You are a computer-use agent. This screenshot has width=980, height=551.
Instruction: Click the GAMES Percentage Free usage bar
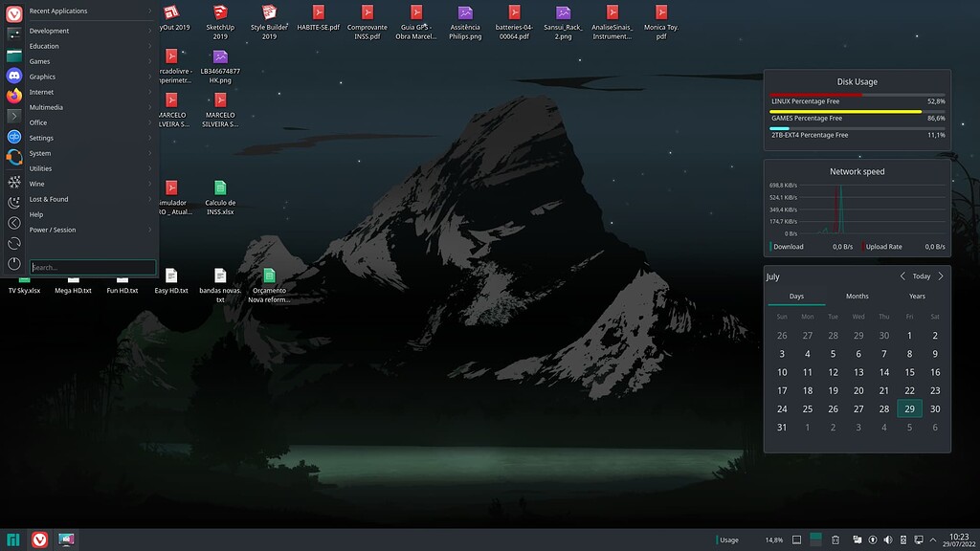[x=857, y=115]
